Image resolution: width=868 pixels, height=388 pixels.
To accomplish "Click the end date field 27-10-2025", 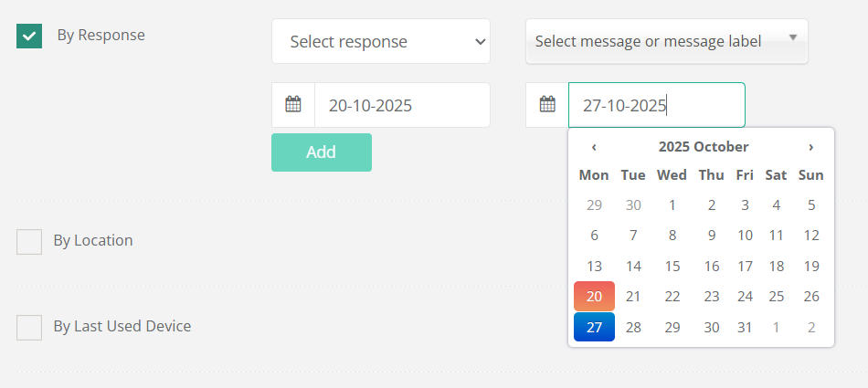I will [x=656, y=105].
